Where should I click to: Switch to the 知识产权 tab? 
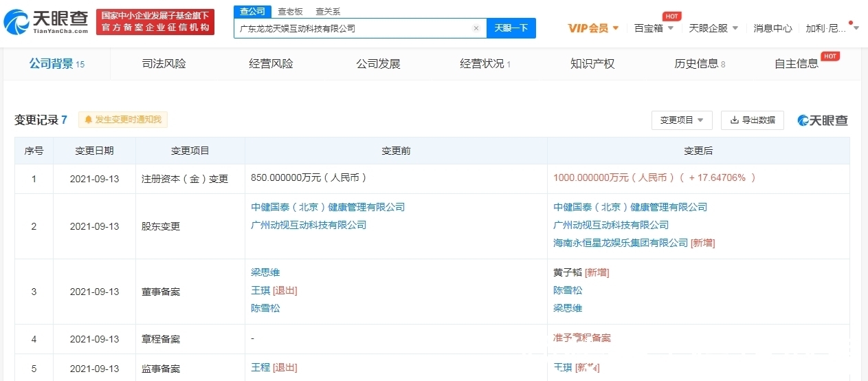(x=592, y=64)
